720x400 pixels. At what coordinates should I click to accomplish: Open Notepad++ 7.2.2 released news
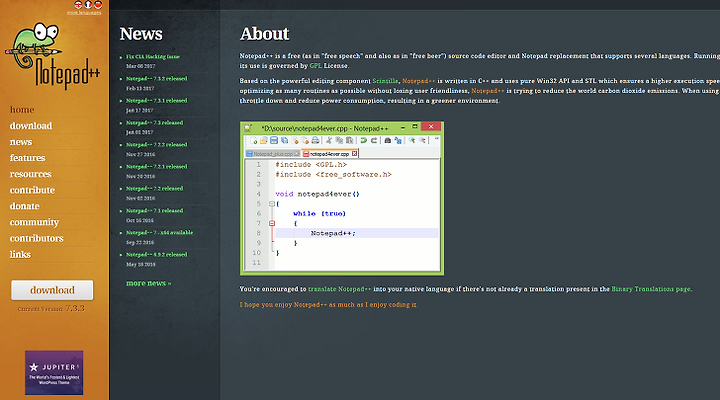(157, 145)
